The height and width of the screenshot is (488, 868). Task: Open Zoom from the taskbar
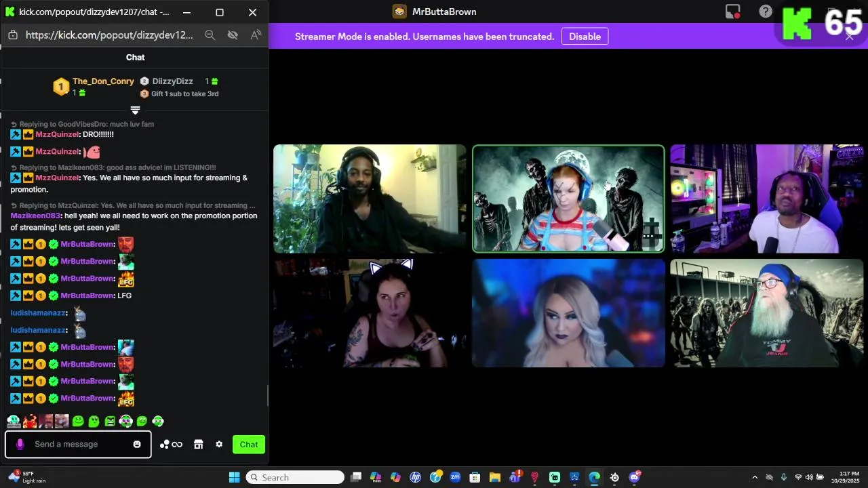coord(455,477)
